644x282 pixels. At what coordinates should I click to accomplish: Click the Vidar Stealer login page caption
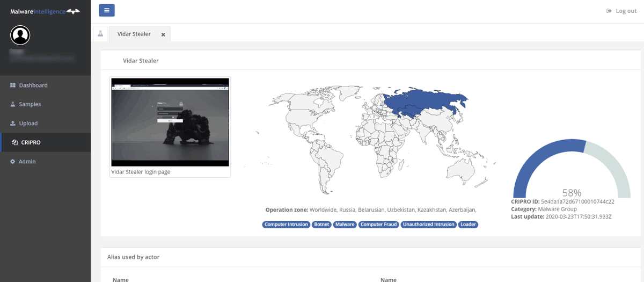click(141, 172)
